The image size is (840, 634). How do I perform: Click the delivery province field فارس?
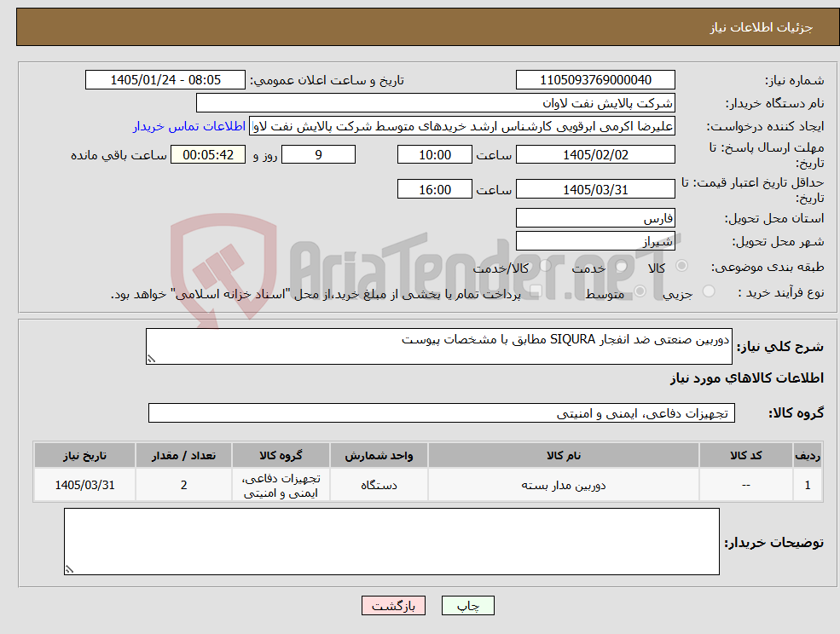[x=595, y=218]
